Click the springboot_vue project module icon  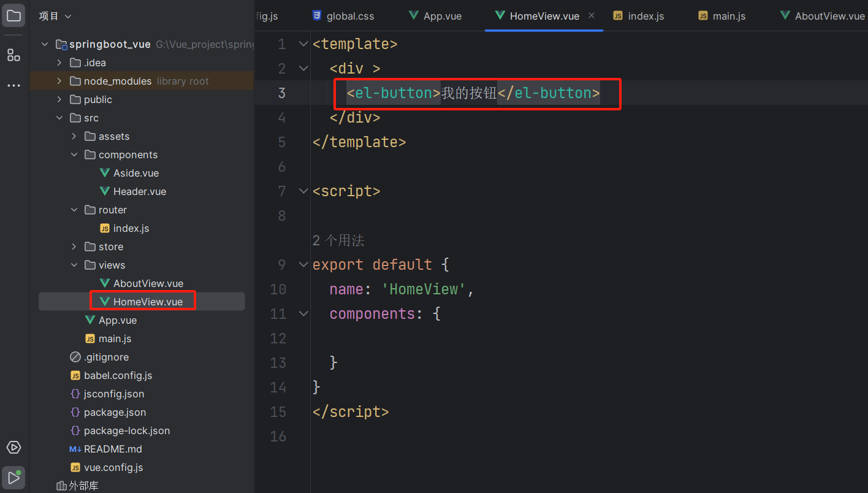(61, 44)
